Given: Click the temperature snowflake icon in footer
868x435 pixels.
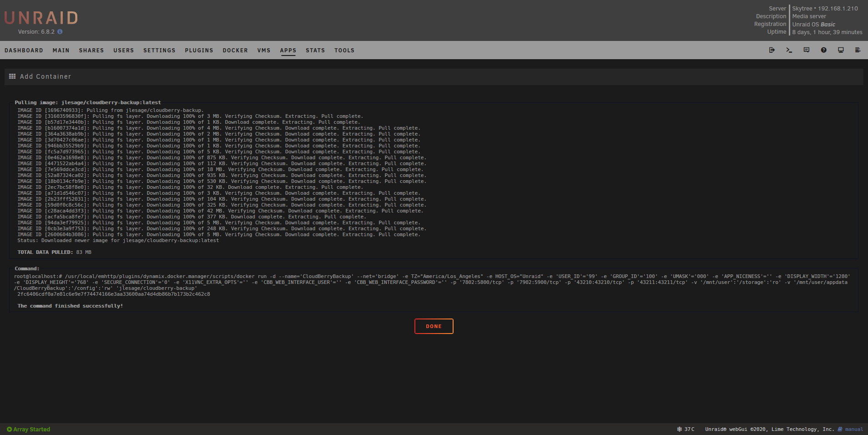Looking at the screenshot, I should tap(679, 429).
